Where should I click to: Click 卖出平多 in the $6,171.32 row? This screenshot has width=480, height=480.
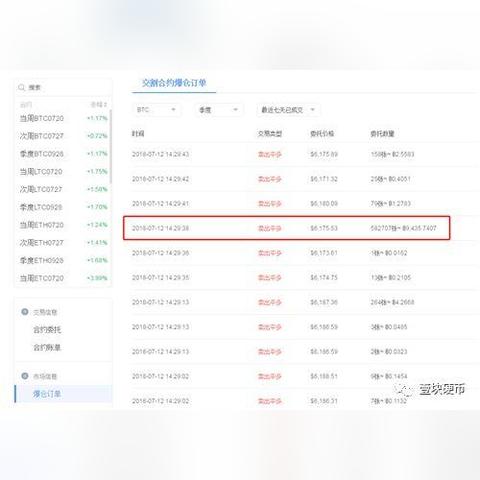click(x=270, y=179)
